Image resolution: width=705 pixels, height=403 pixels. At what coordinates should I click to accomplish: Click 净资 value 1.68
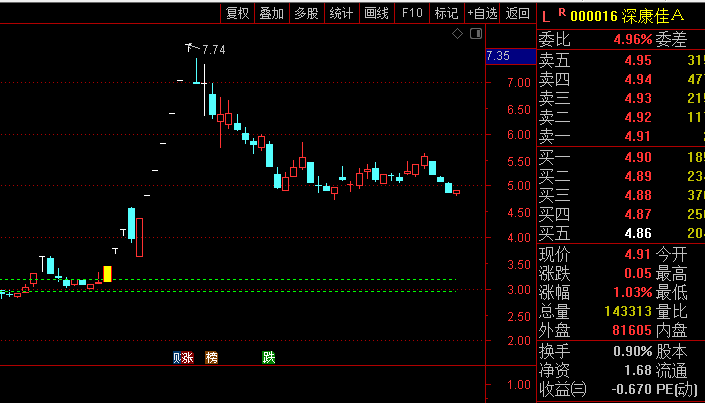click(x=638, y=370)
